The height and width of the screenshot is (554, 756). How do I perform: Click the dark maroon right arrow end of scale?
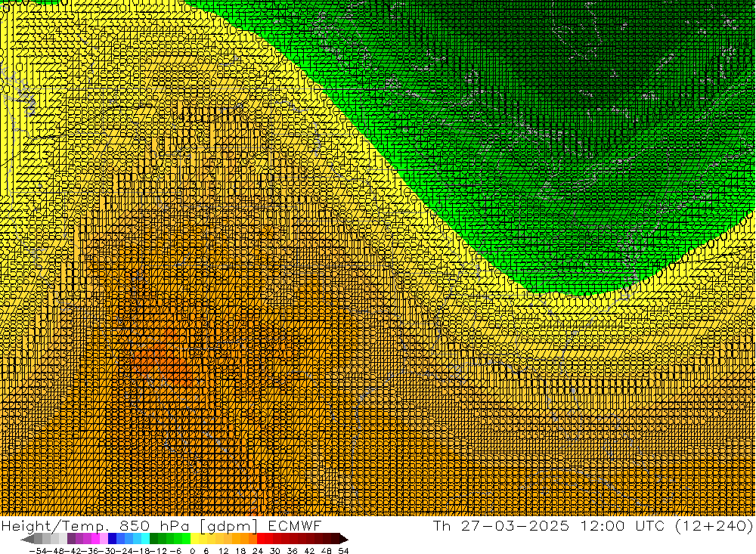(x=344, y=540)
